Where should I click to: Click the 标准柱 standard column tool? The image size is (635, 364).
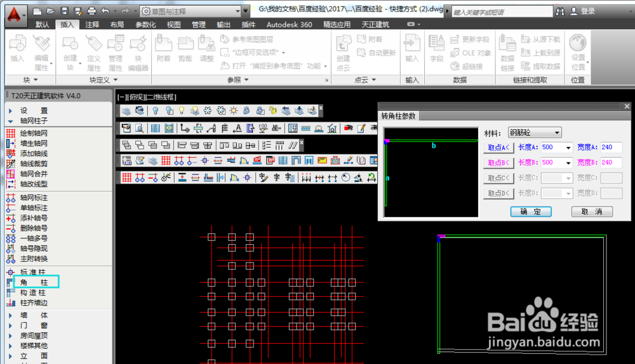pyautogui.click(x=33, y=272)
